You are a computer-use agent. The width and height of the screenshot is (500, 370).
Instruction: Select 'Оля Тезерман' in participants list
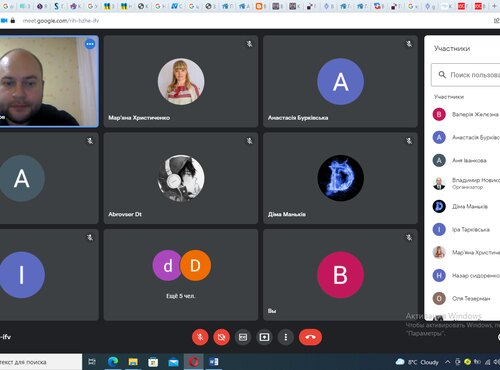pos(465,298)
